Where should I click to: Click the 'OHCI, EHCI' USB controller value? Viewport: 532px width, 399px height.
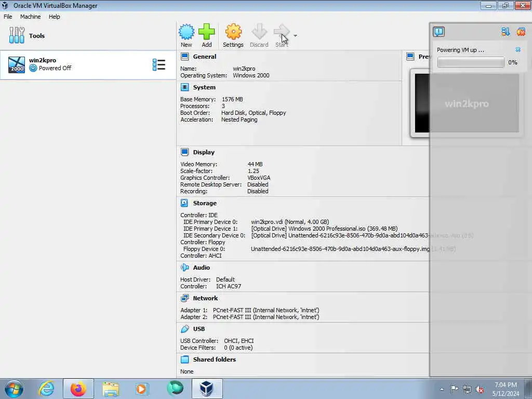tap(239, 341)
